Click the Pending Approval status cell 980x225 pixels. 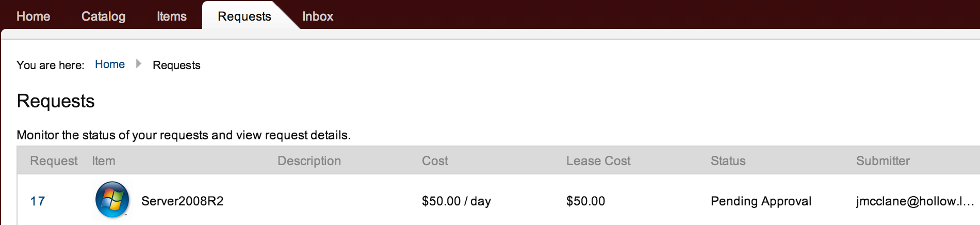tap(761, 201)
